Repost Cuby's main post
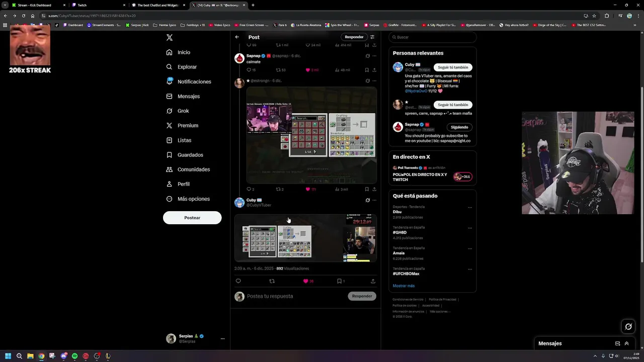The width and height of the screenshot is (644, 362). (x=272, y=281)
